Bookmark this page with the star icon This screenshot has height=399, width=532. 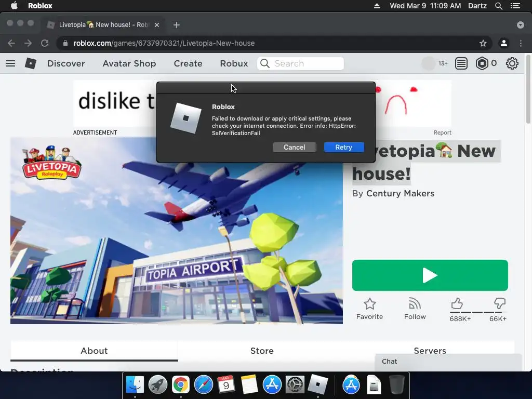(x=483, y=43)
